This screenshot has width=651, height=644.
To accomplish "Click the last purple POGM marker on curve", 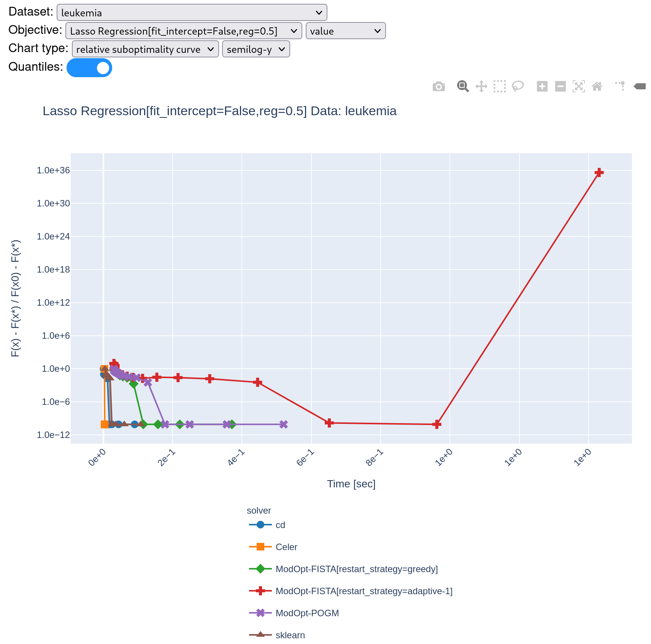I will click(x=284, y=424).
